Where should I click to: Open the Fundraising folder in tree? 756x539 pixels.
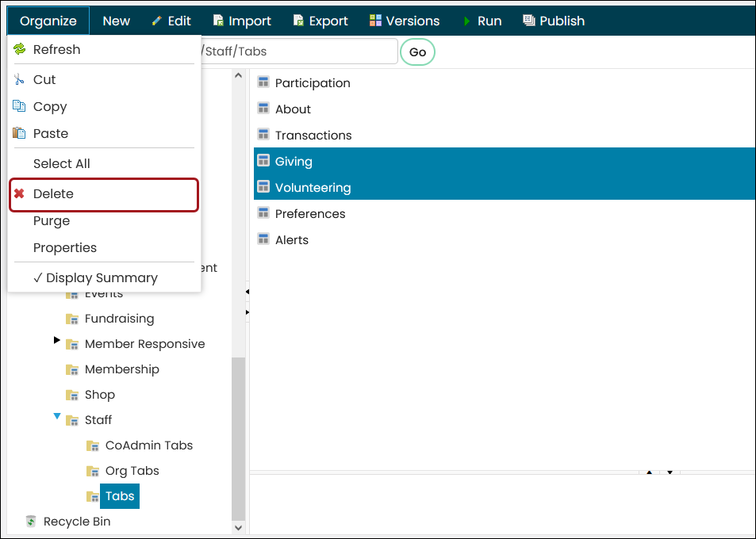pos(119,319)
